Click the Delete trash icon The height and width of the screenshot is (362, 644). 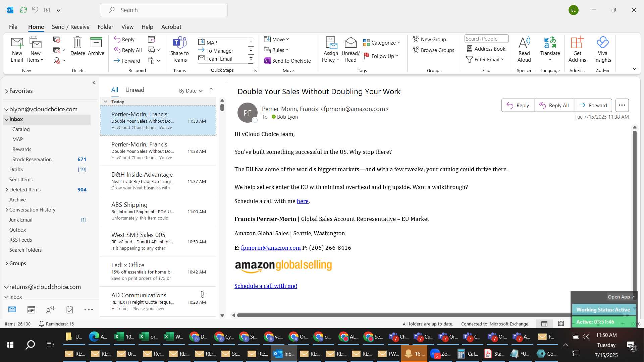(77, 46)
